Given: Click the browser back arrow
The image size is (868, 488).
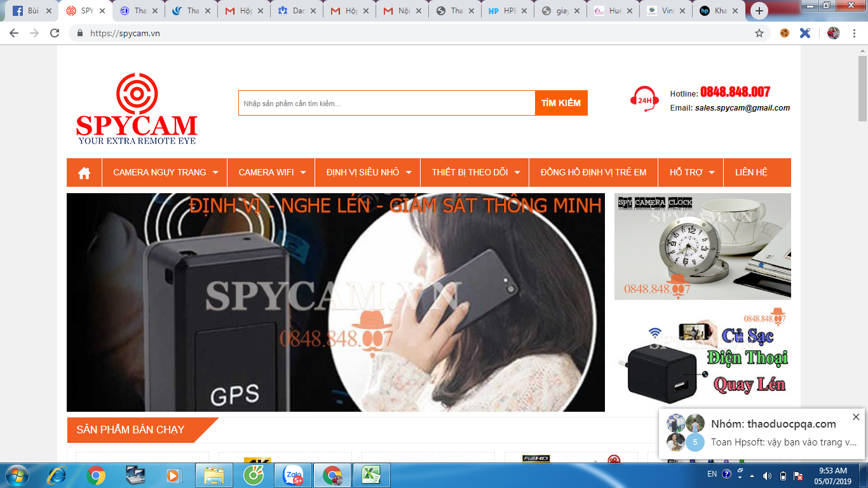Looking at the screenshot, I should (x=13, y=32).
